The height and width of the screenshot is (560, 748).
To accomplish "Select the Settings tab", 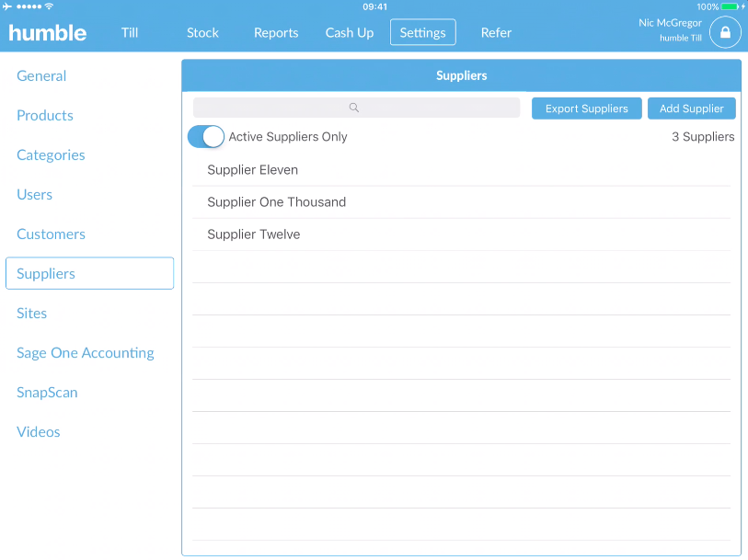I will (422, 32).
